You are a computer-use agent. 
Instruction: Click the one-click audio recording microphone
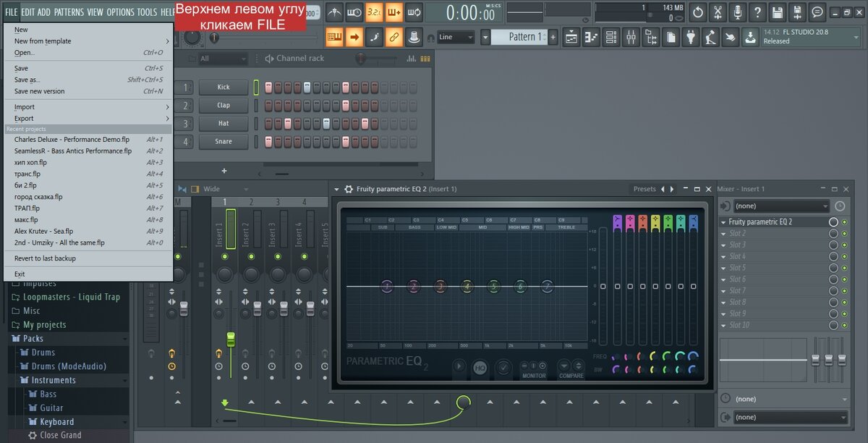[738, 12]
